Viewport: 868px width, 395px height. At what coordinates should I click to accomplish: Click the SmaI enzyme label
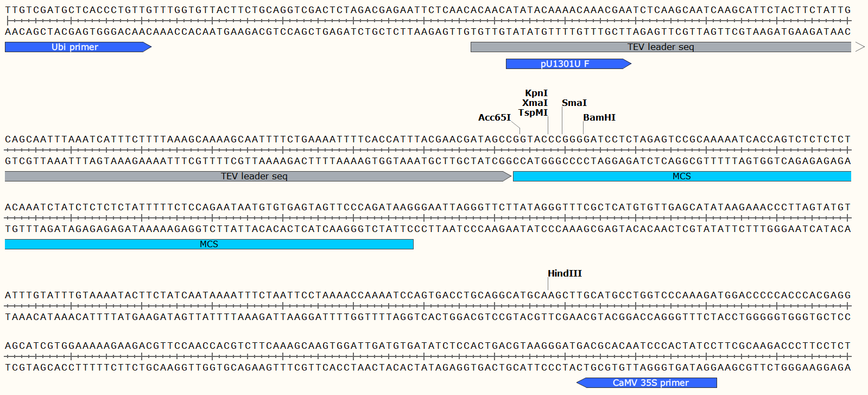[x=574, y=103]
